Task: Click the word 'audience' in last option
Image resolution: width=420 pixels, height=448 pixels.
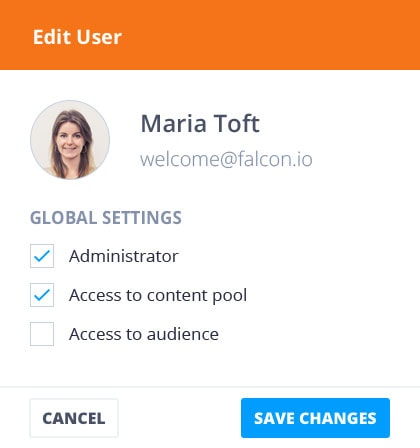Action: tap(183, 334)
